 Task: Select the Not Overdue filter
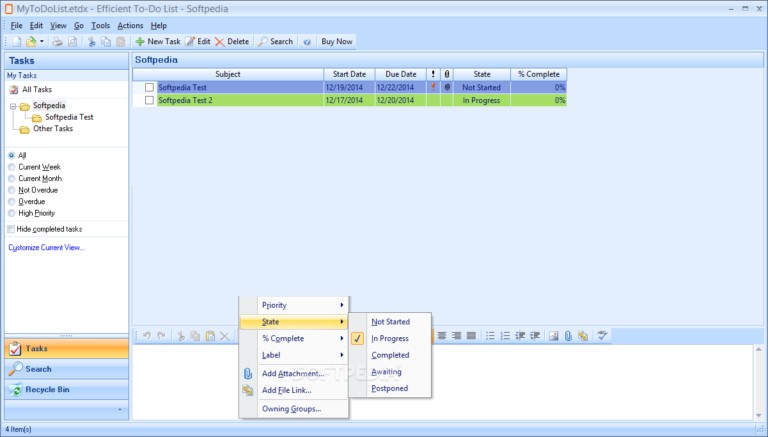[x=12, y=190]
